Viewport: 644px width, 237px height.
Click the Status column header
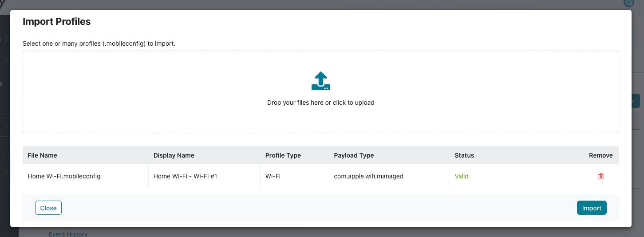[464, 155]
